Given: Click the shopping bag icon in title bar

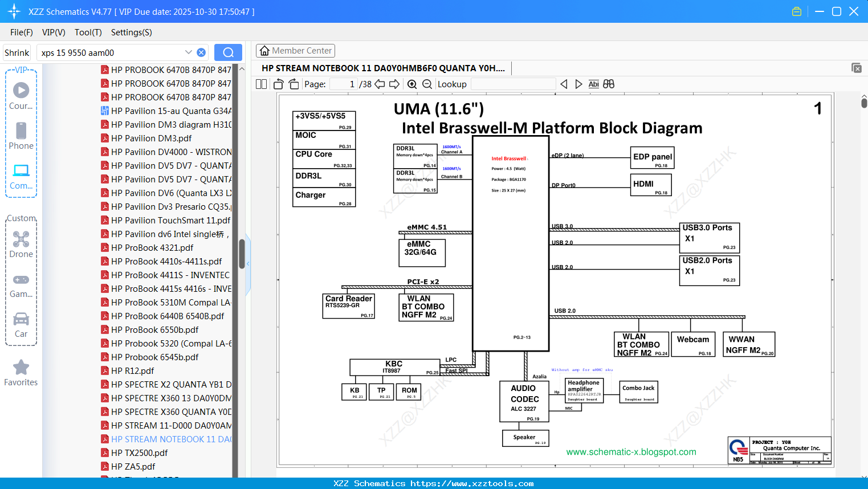Looking at the screenshot, I should pyautogui.click(x=797, y=11).
